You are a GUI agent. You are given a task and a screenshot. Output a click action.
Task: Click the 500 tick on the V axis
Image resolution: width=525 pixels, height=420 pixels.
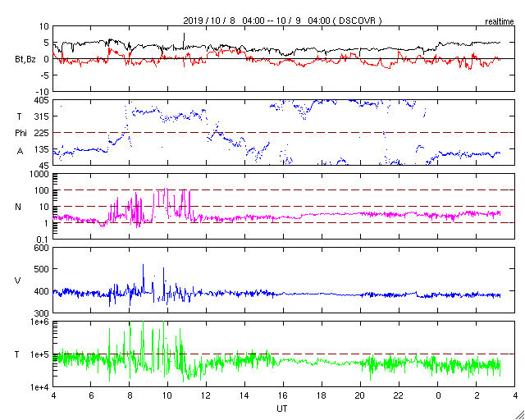click(x=42, y=269)
